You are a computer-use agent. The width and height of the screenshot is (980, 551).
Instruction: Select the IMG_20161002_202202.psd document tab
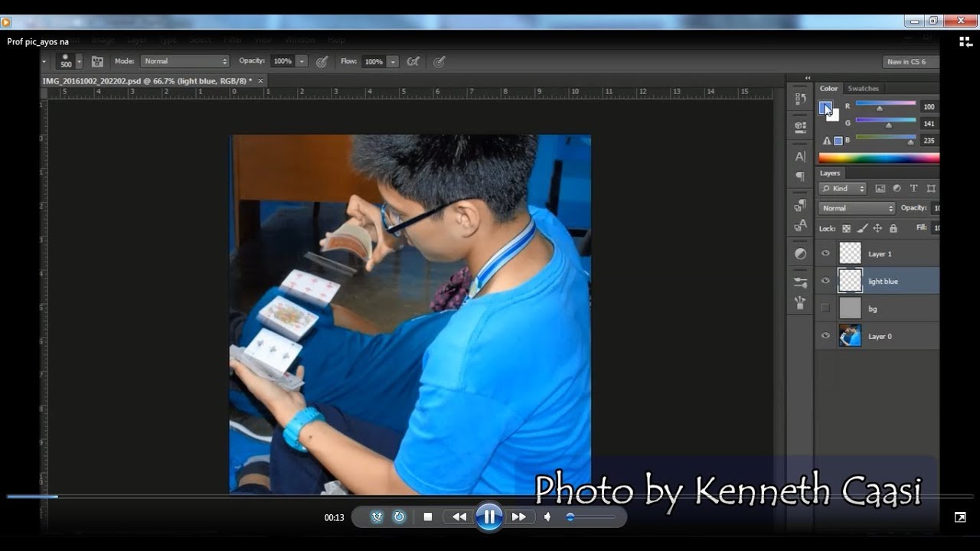pos(147,80)
